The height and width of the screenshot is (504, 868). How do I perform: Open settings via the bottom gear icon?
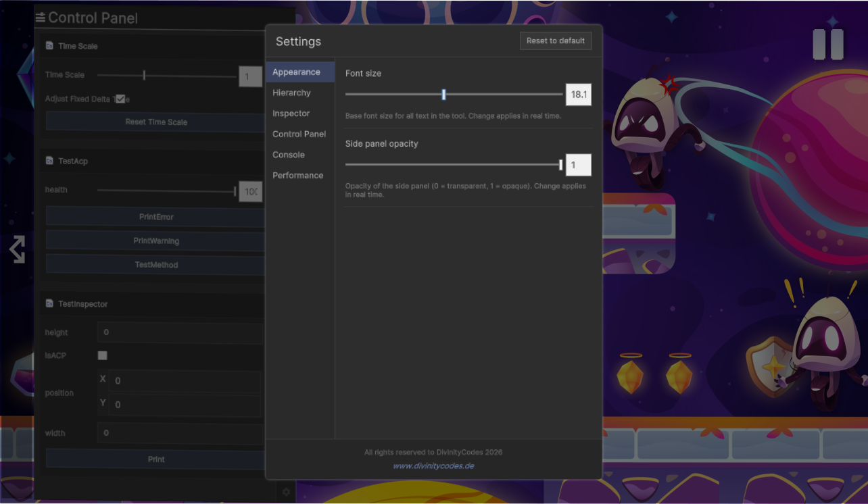pos(286,492)
